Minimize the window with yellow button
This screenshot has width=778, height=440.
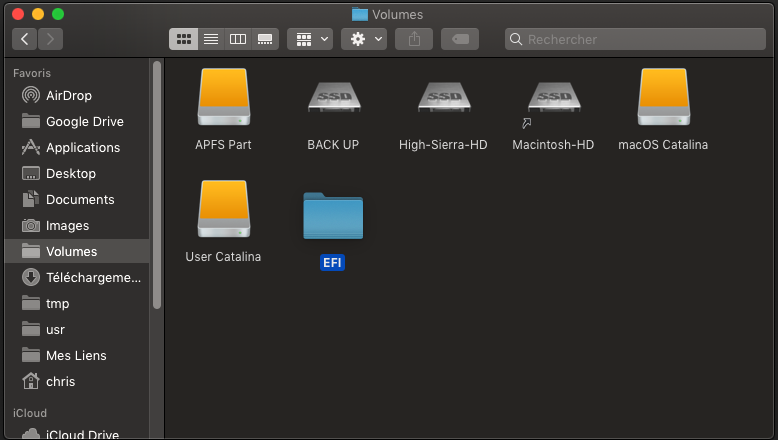pyautogui.click(x=38, y=14)
